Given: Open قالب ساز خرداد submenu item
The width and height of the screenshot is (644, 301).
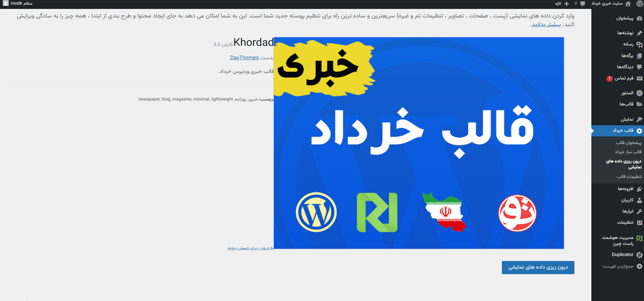Looking at the screenshot, I should coord(628,152).
